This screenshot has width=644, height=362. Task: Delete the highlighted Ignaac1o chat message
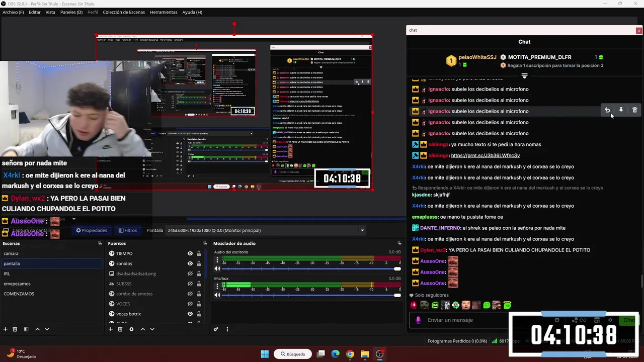[x=634, y=110]
